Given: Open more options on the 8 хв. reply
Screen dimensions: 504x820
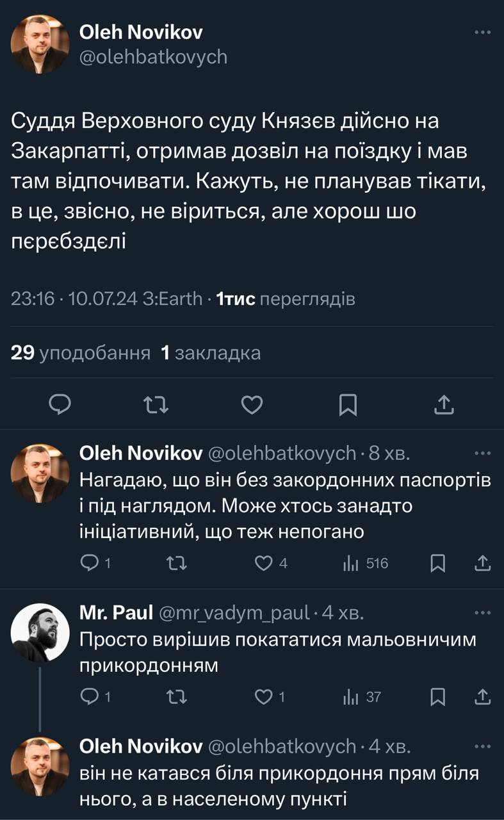Looking at the screenshot, I should (x=482, y=453).
